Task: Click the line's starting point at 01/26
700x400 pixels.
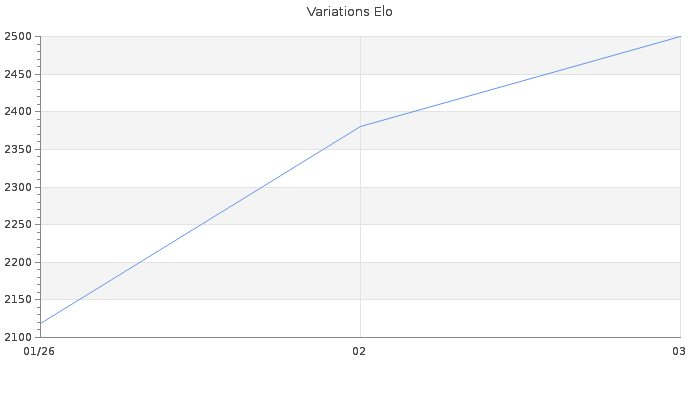Action: (41, 323)
